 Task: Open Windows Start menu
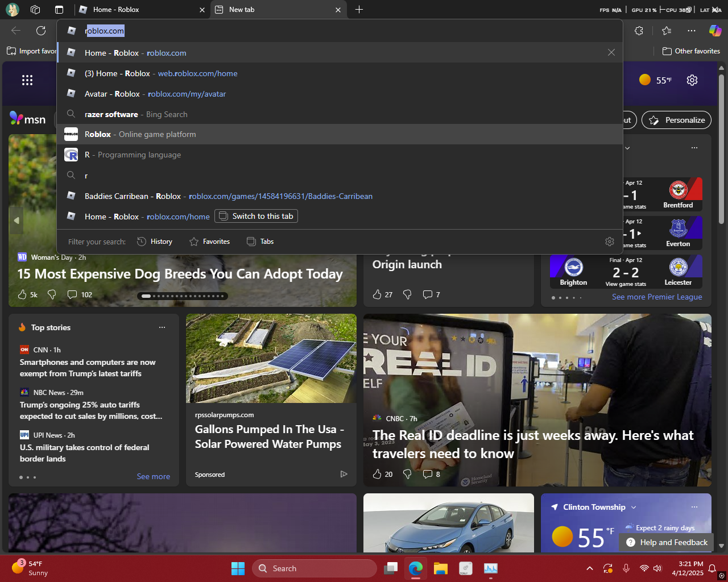238,568
